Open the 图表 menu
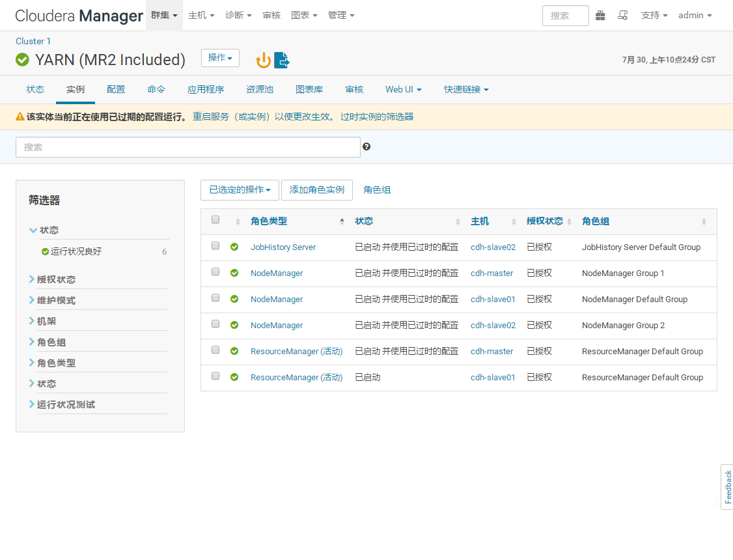The height and width of the screenshot is (560, 733). (304, 16)
